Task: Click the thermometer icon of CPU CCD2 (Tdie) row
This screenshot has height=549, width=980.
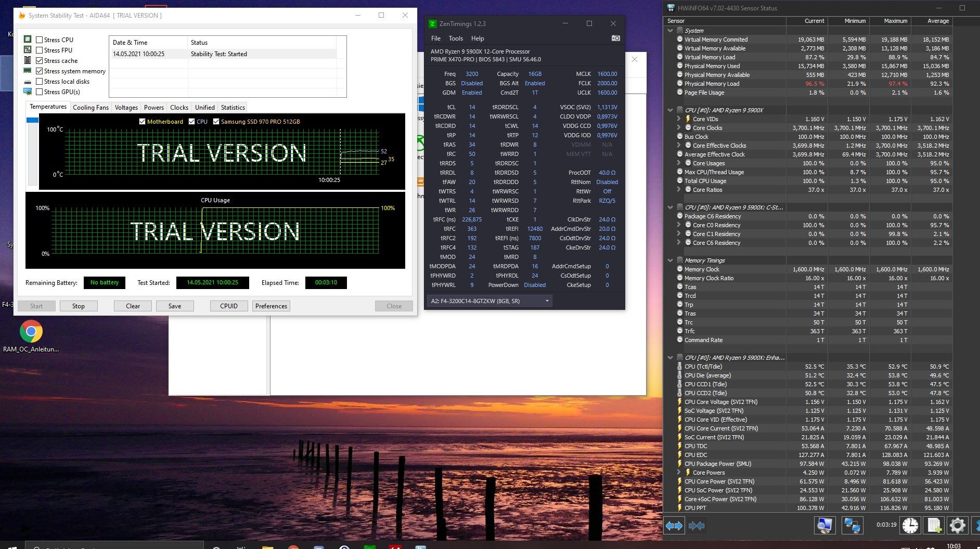Action: click(x=679, y=393)
